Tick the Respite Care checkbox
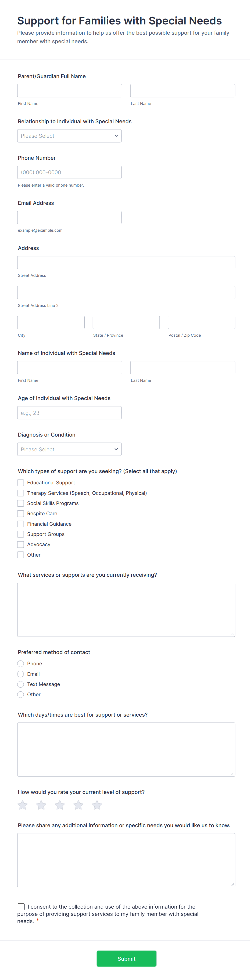Viewport: 250px width, 980px height. (21, 514)
